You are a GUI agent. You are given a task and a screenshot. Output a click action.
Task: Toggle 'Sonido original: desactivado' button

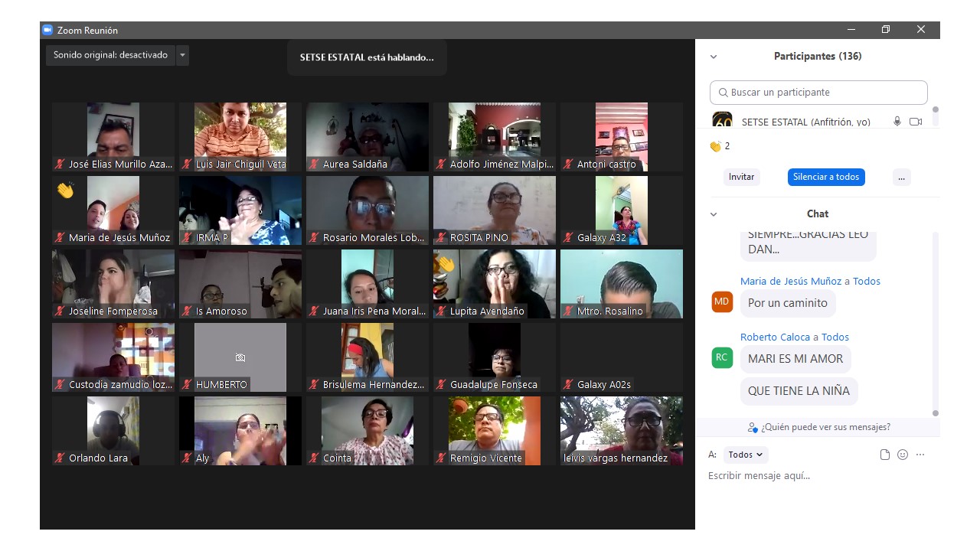tap(110, 55)
